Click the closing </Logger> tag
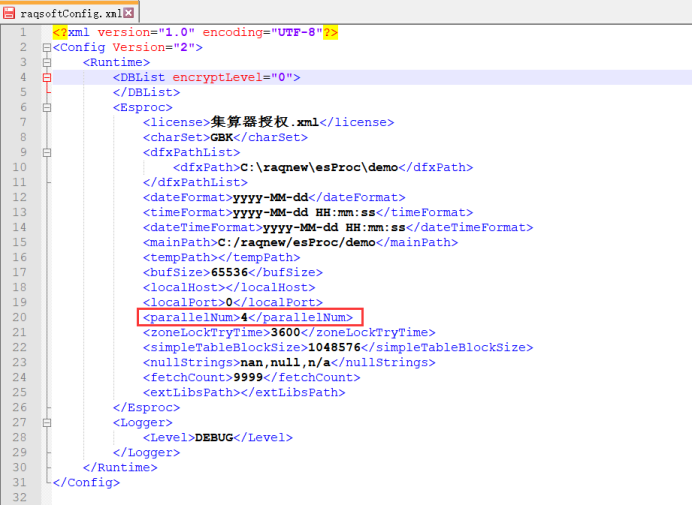Screen dimensions: 692x506 pyautogui.click(x=147, y=453)
